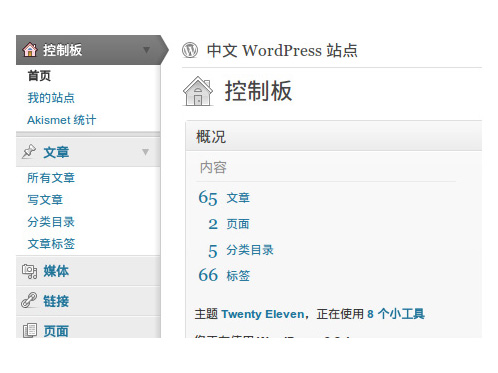
Task: Click the dashboard house icon in sidebar
Action: click(x=30, y=50)
